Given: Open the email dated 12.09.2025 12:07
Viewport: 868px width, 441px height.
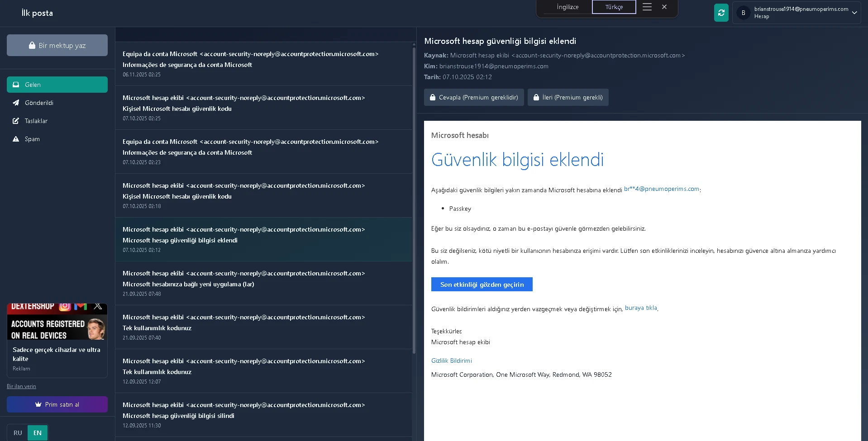Looking at the screenshot, I should click(x=264, y=371).
